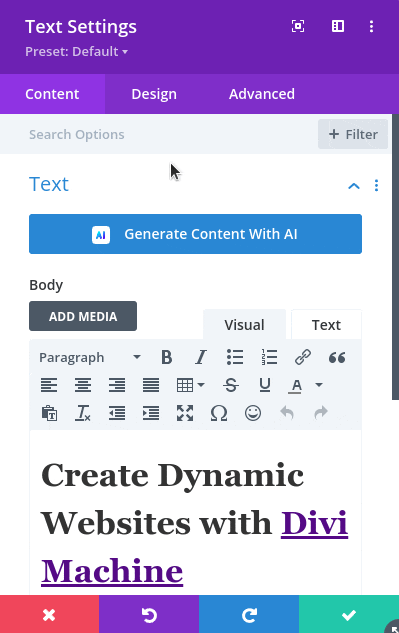Snap modal to sidebar icon
Screen dimensions: 399x633
[x=338, y=26]
